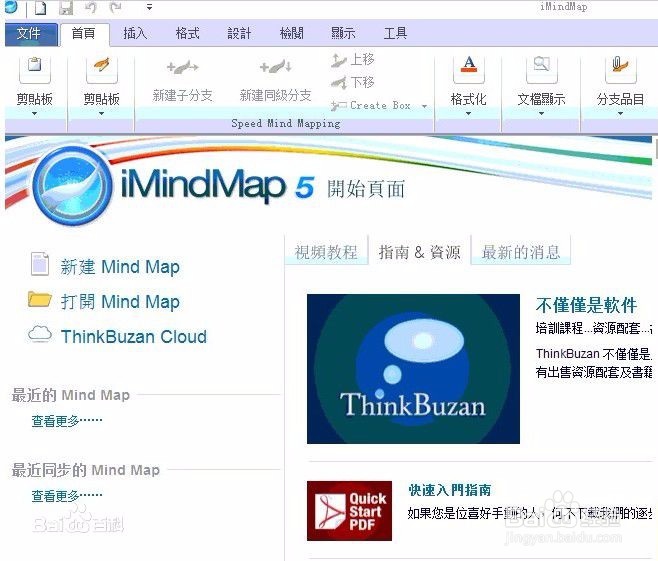Image resolution: width=658 pixels, height=561 pixels.
Task: Switch to the 視頻教程 tab
Action: coord(326,252)
